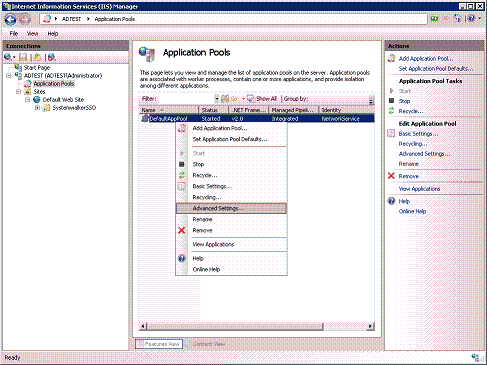Screen dimensions: 487x365
Task: Sort by the Name column header
Action: coord(169,110)
